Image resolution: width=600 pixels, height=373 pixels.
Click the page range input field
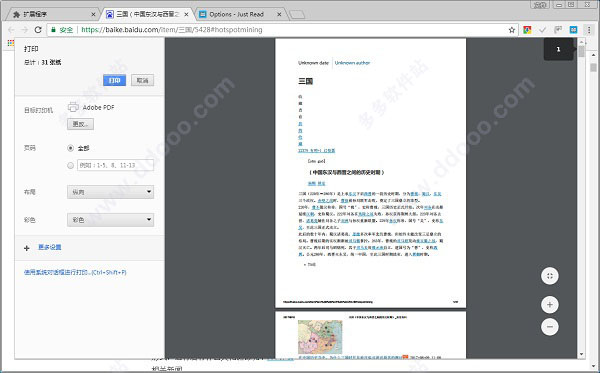click(x=116, y=165)
